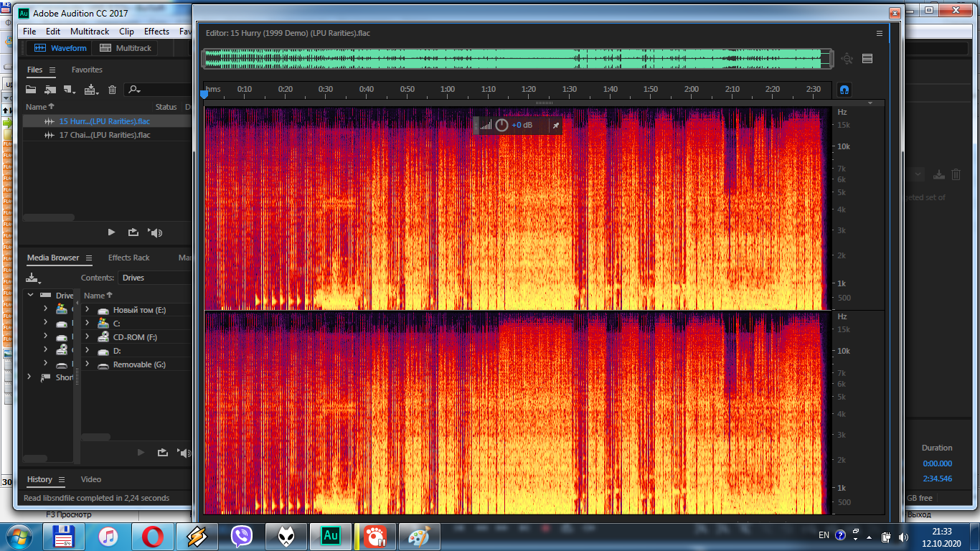This screenshot has width=980, height=551.
Task: Toggle auto-play speaker icon in Files panel
Action: click(x=155, y=232)
